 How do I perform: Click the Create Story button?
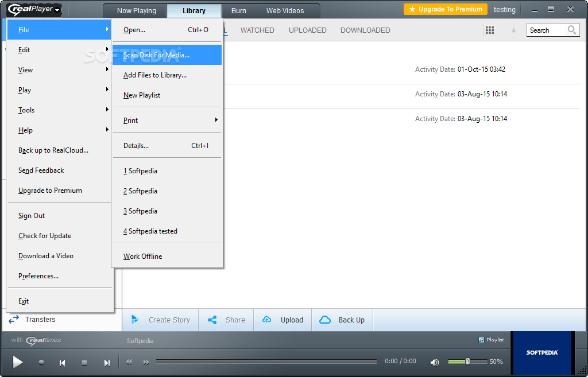pos(161,320)
